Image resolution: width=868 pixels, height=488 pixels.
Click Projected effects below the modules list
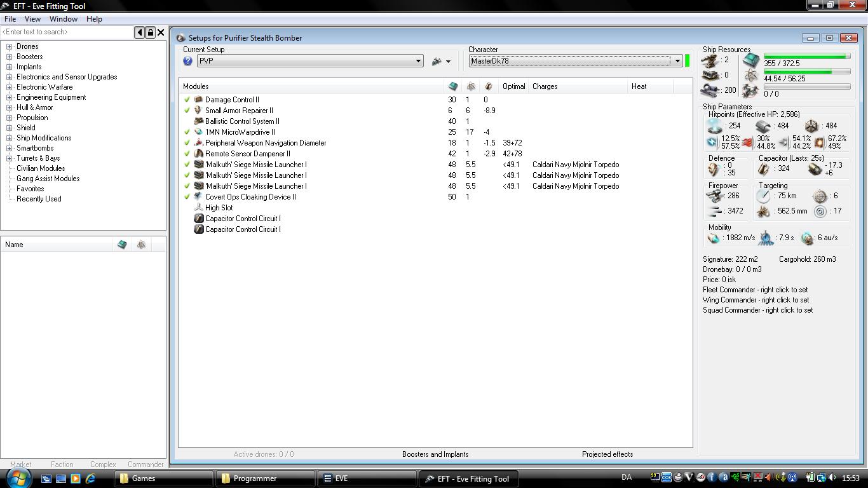click(607, 454)
